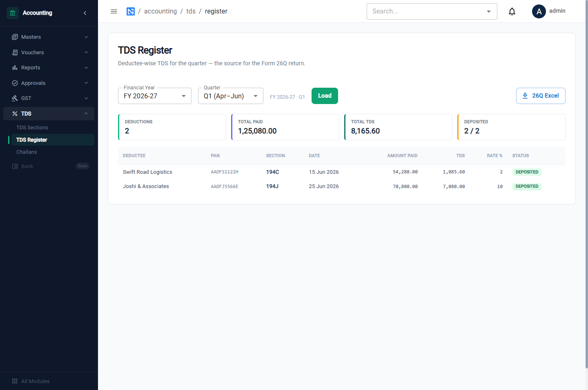Click the Accounting bank logo icon

(x=13, y=13)
